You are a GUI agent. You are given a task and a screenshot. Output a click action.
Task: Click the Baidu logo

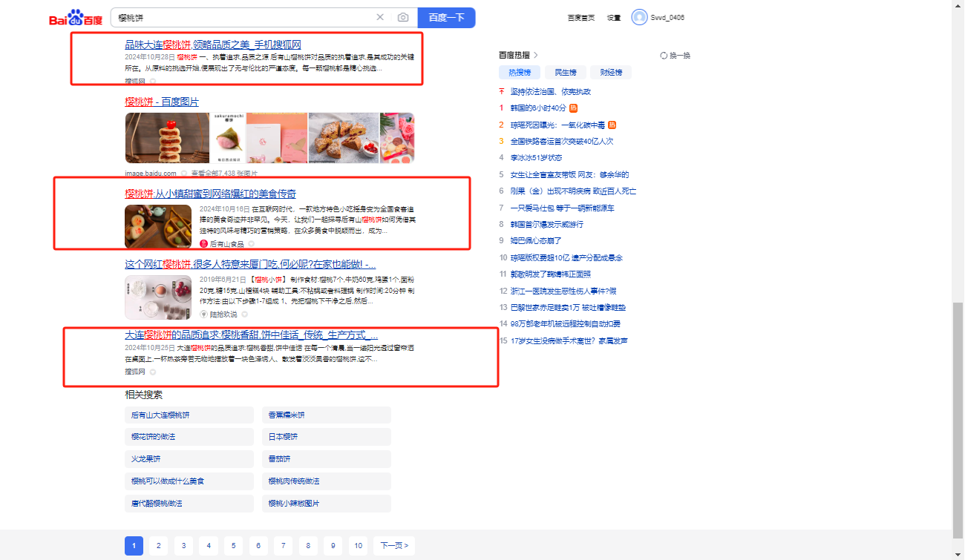pos(76,19)
